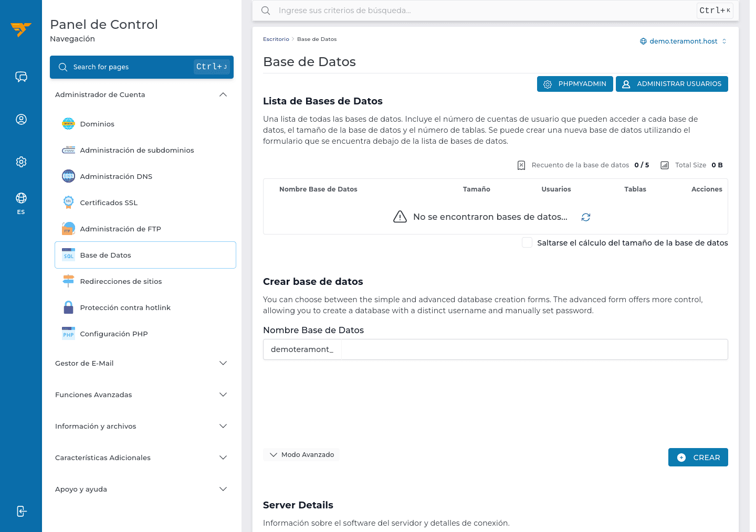The height and width of the screenshot is (532, 756).
Task: Click the Recuento de la base de datos icon
Action: 521,165
